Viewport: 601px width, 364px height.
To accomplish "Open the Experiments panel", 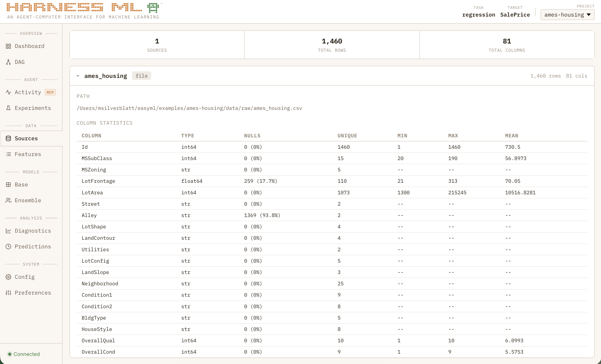I will coord(33,108).
